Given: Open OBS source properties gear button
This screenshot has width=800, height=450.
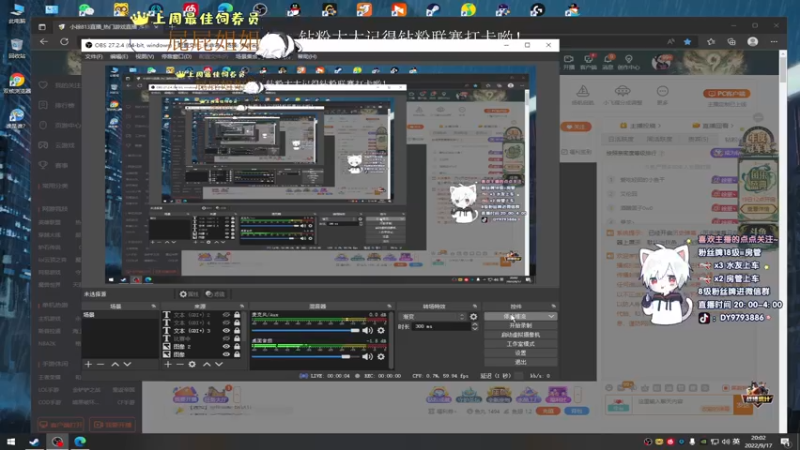Looking at the screenshot, I should pyautogui.click(x=188, y=294).
